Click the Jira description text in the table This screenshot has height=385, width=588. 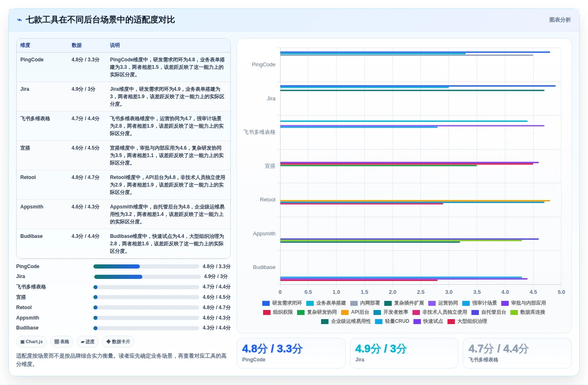pyautogui.click(x=168, y=97)
